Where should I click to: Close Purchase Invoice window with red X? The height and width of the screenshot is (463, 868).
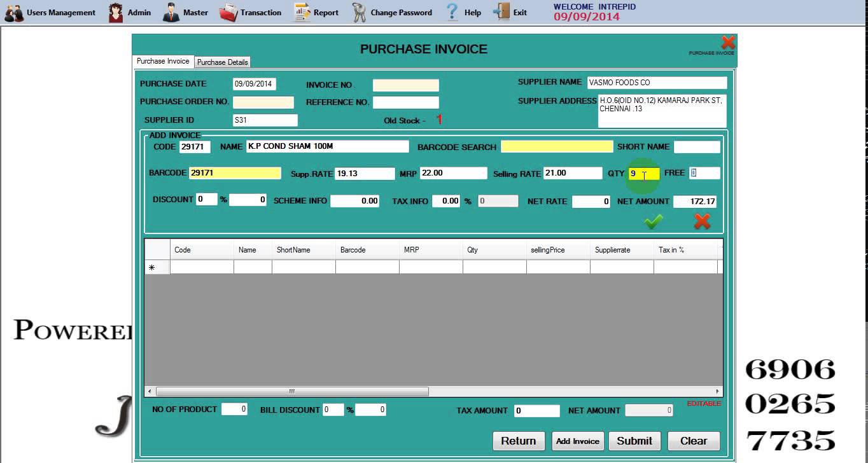pyautogui.click(x=728, y=43)
